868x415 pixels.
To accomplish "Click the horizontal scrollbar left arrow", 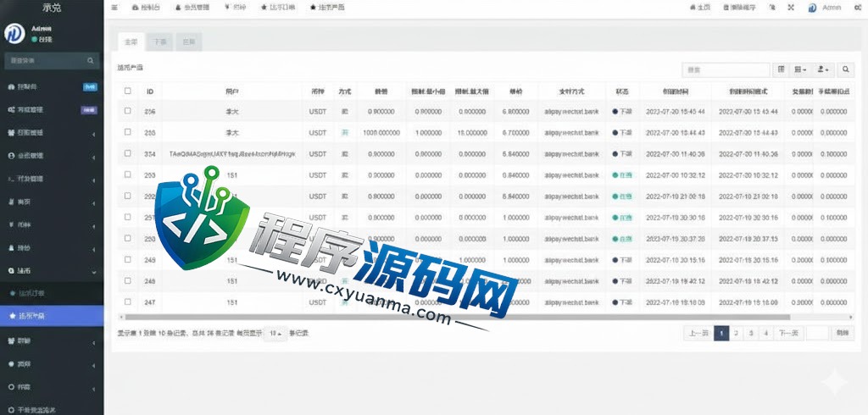I will pyautogui.click(x=120, y=317).
